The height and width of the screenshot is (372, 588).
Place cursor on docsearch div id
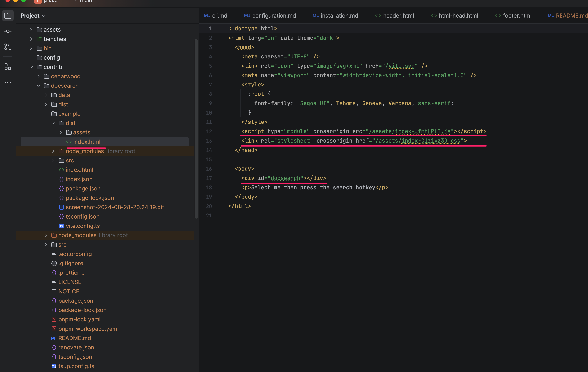(285, 178)
